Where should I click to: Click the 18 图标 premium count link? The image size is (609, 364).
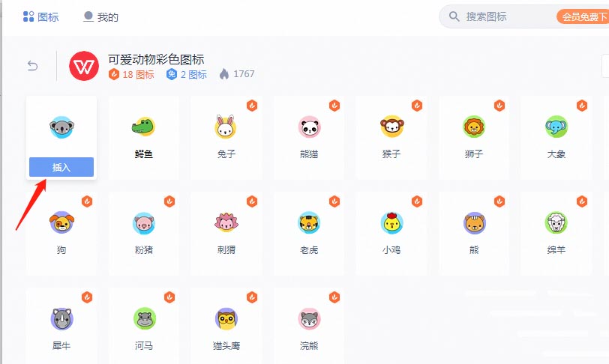(131, 74)
